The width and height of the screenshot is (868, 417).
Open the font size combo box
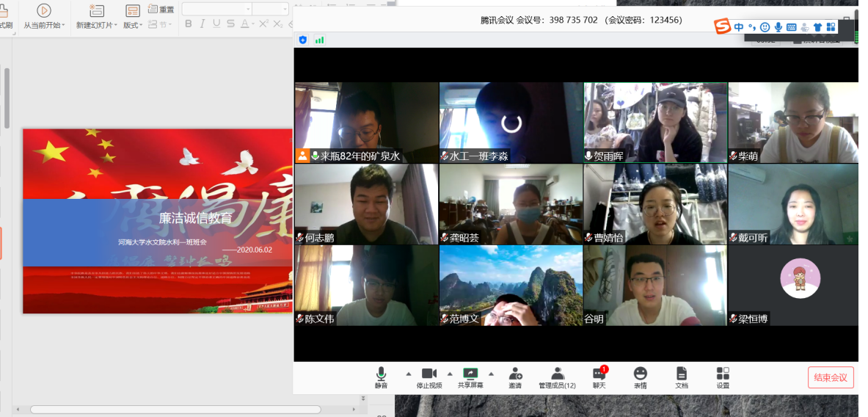pos(271,9)
